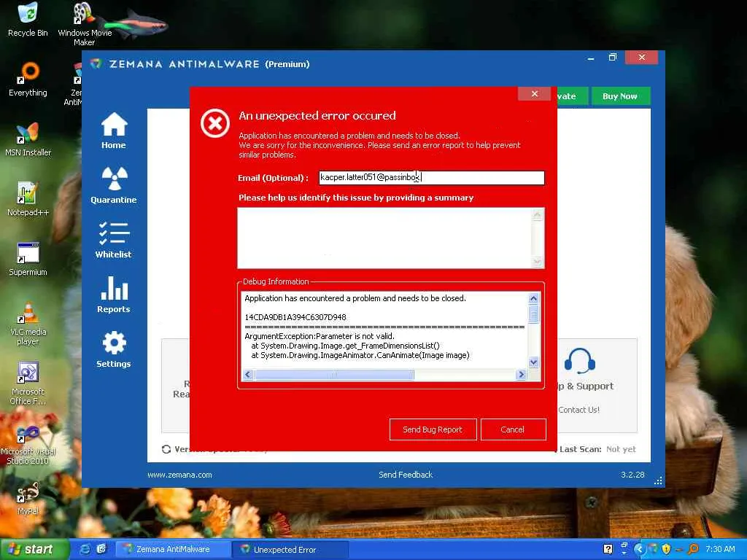
Task: Open the www.zemana.com link
Action: [179, 475]
